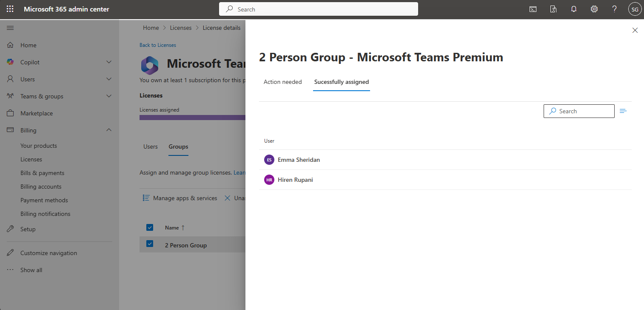Click the Learn more link

coord(240,172)
